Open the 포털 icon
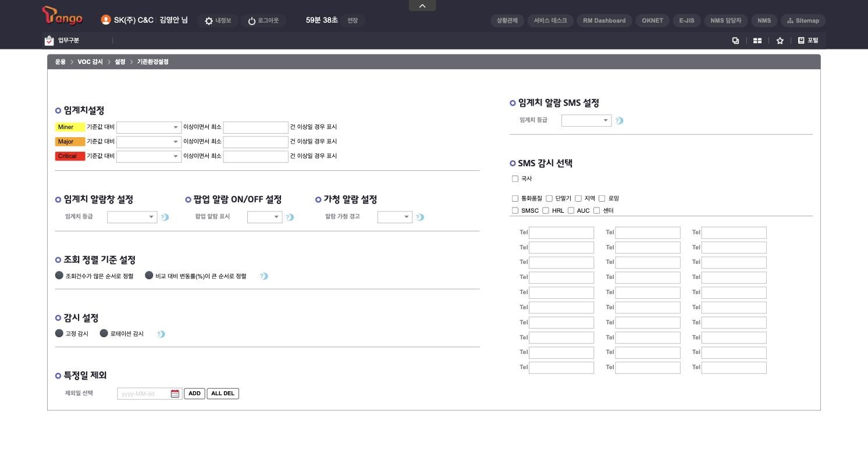 tap(801, 40)
